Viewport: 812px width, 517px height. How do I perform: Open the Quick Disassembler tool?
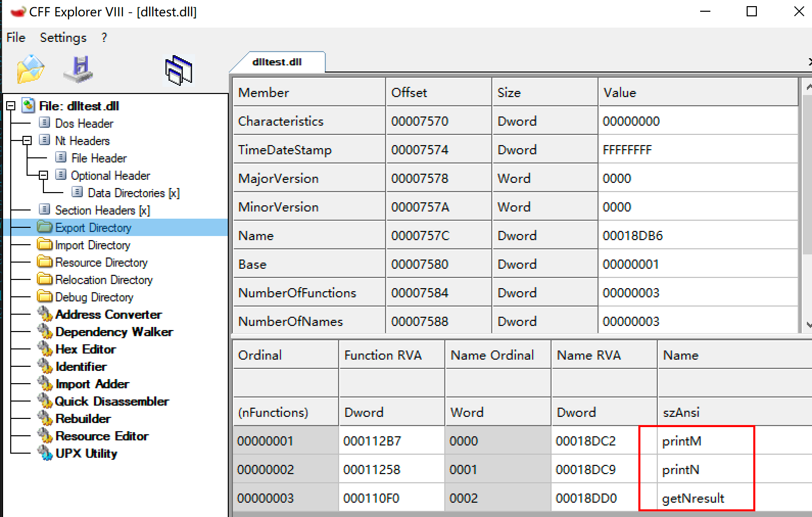click(111, 401)
